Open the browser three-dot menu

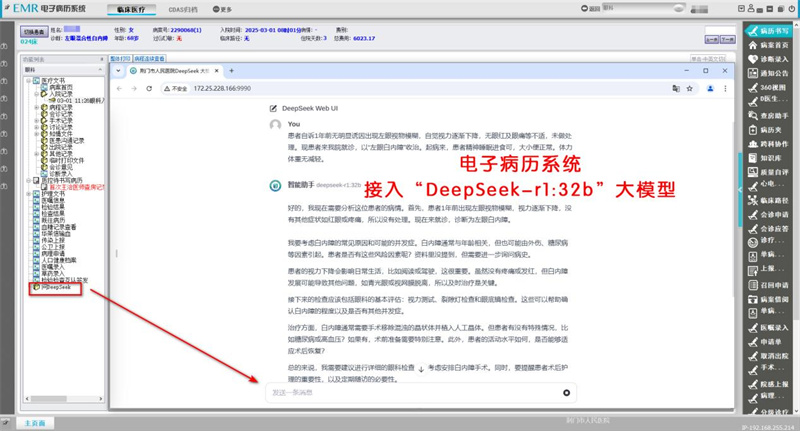click(725, 88)
